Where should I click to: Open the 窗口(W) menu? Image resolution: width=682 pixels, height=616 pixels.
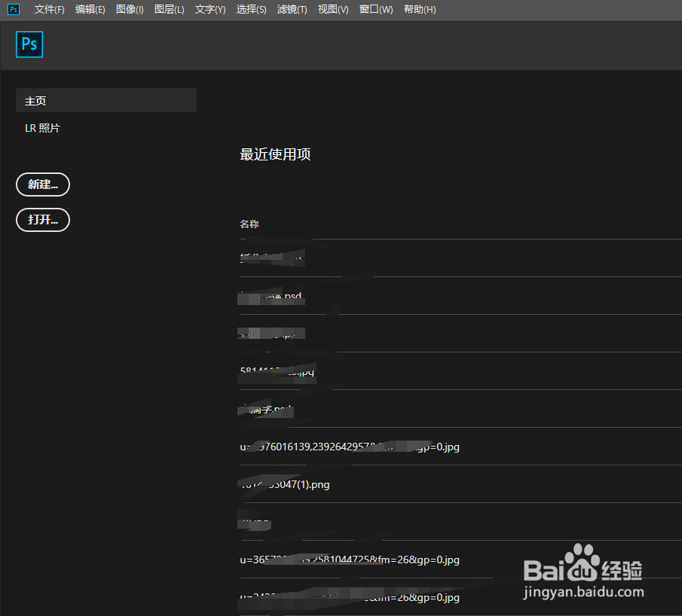(376, 9)
